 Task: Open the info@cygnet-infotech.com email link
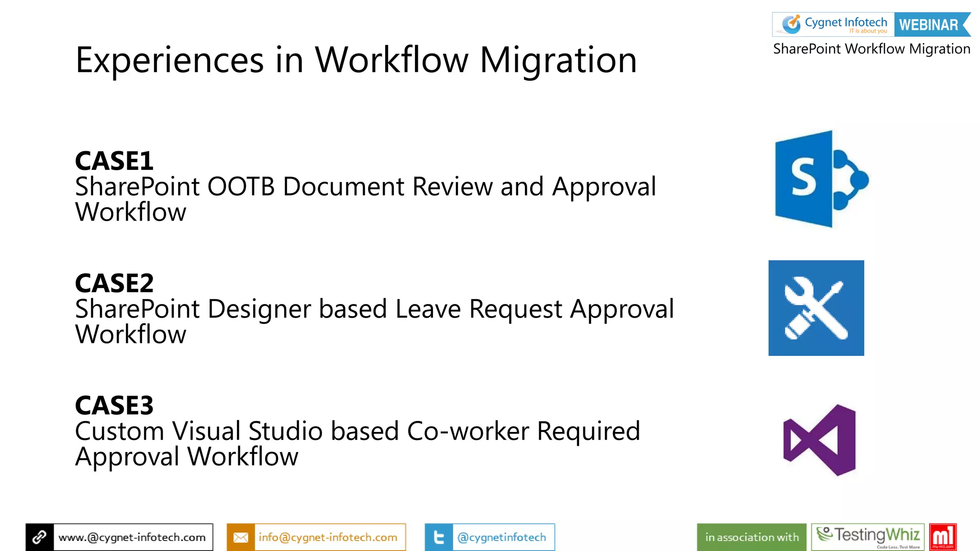coord(328,537)
